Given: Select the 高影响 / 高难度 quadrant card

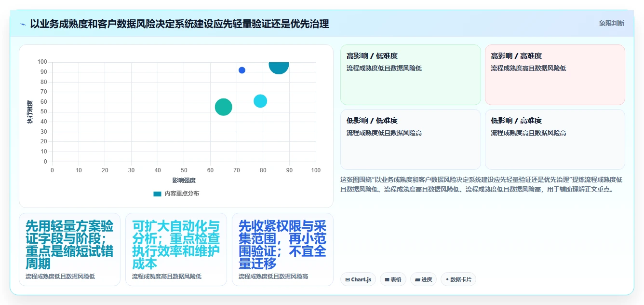Looking at the screenshot, I should point(555,75).
